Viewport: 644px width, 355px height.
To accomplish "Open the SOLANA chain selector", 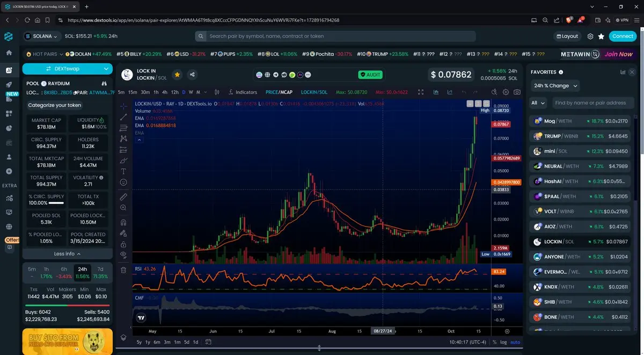I will [41, 36].
